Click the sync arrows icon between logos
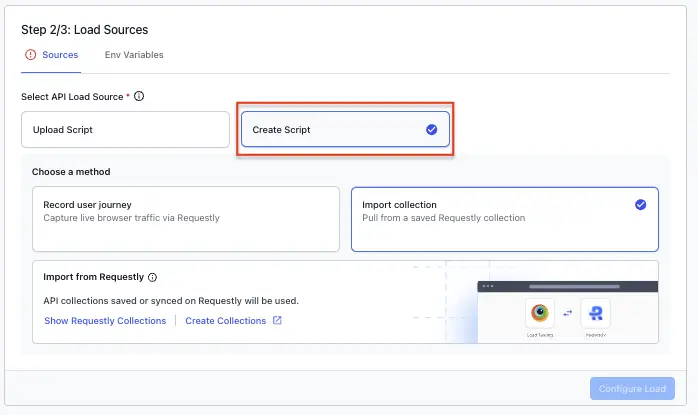The image size is (698, 415). [568, 313]
